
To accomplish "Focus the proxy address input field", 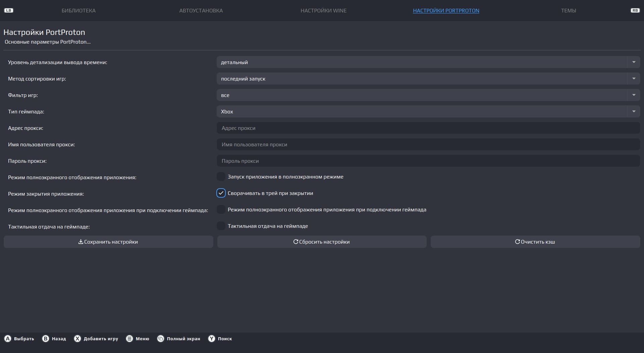I will (x=428, y=128).
